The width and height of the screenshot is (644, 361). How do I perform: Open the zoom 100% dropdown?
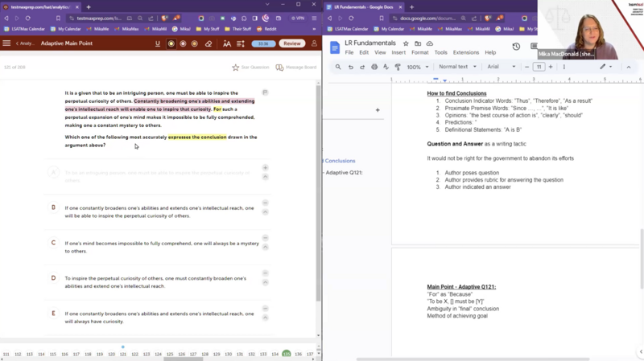click(x=418, y=67)
